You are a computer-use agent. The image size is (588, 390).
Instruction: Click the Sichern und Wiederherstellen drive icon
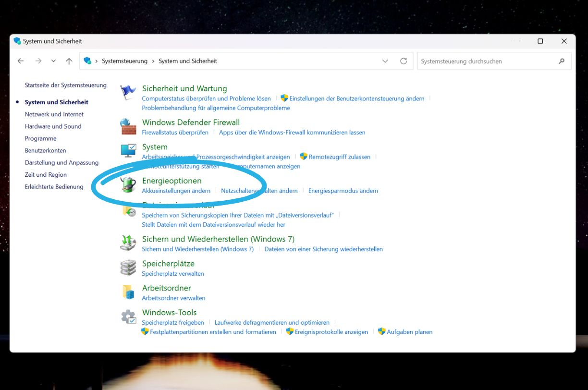point(128,243)
